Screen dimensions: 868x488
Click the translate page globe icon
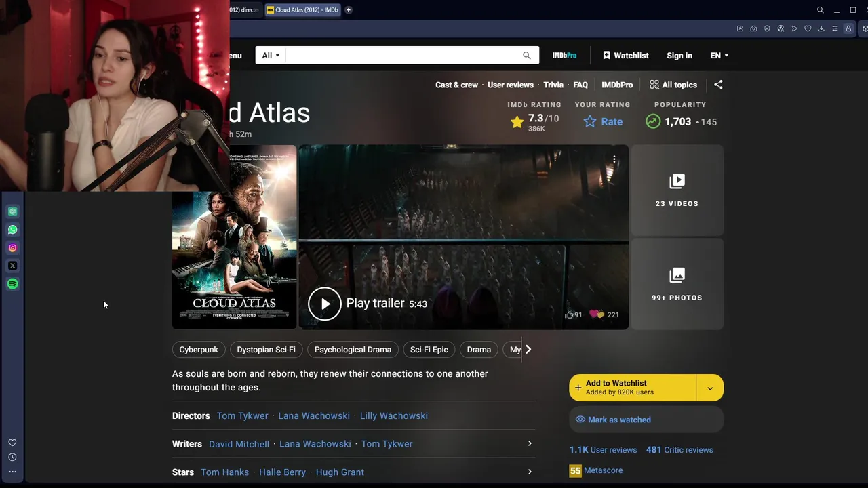point(781,28)
